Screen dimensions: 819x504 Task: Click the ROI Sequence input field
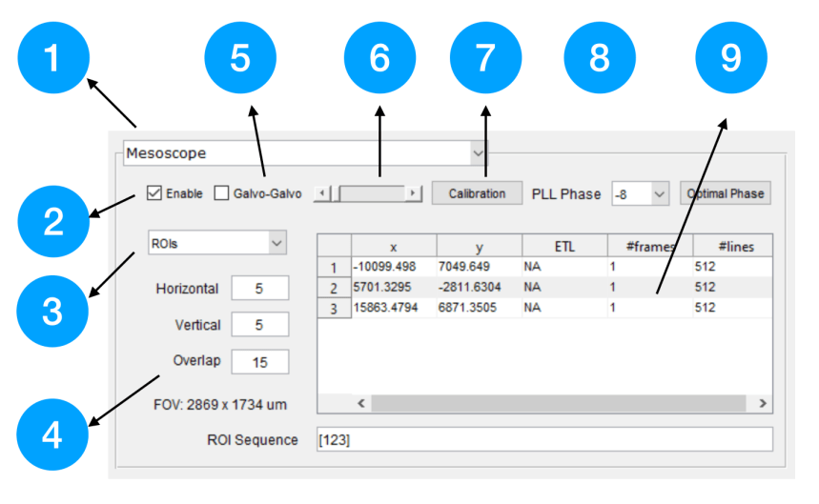[543, 439]
